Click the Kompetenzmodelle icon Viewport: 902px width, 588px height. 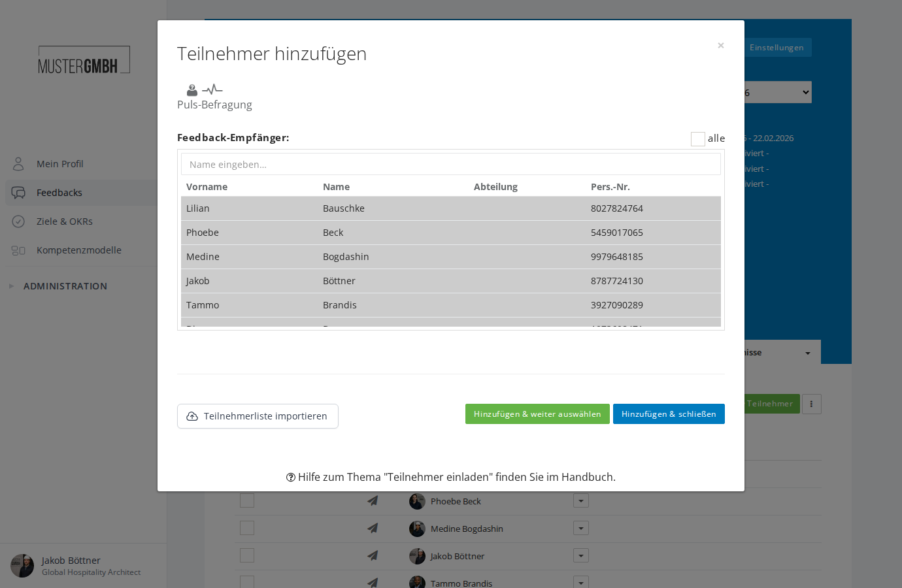point(18,250)
